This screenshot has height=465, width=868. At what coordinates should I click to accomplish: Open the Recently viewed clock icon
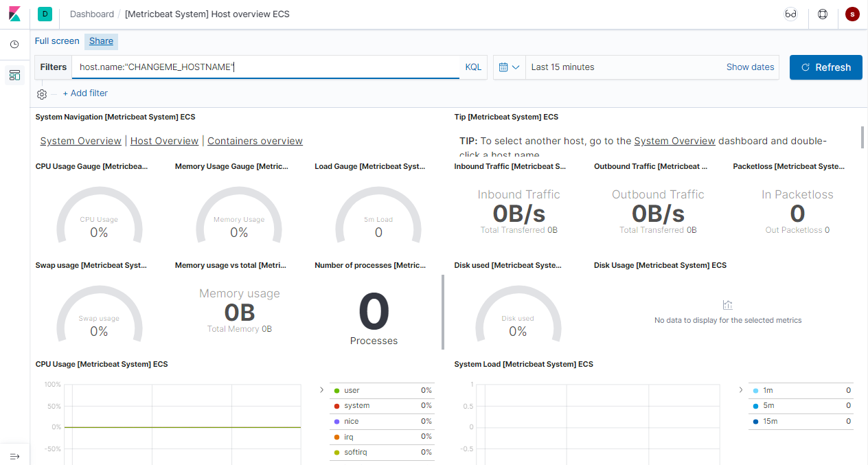pyautogui.click(x=14, y=45)
